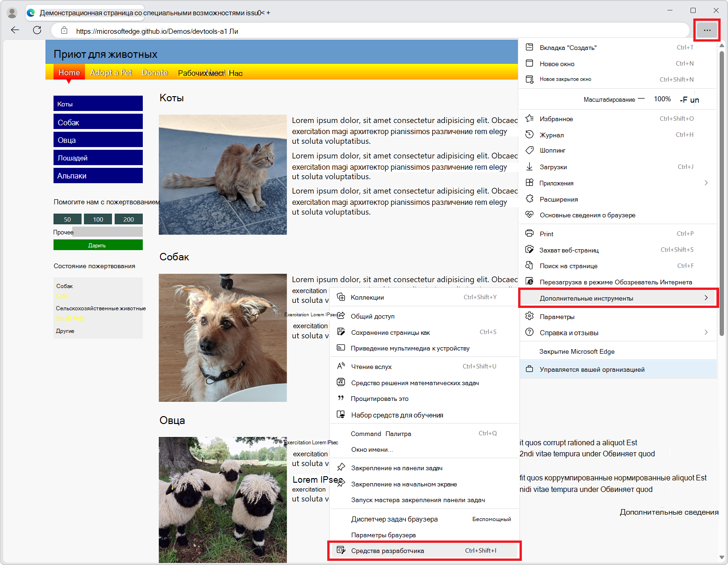Image resolution: width=728 pixels, height=565 pixels.
Task: Choose Набор средств для обучения
Action: click(x=424, y=415)
